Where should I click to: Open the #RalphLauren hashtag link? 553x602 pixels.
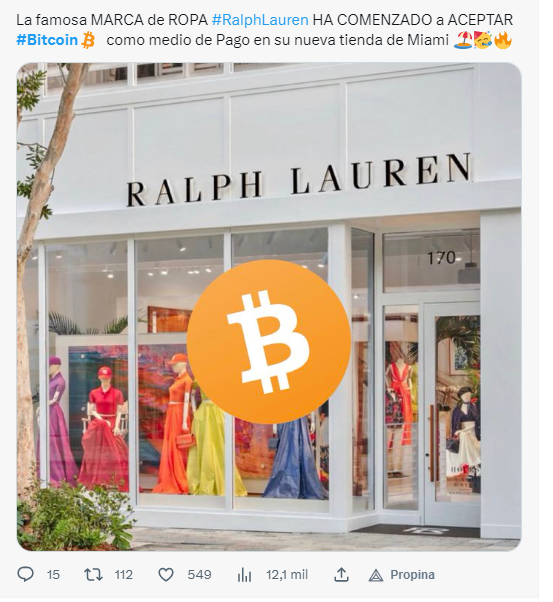coord(260,20)
